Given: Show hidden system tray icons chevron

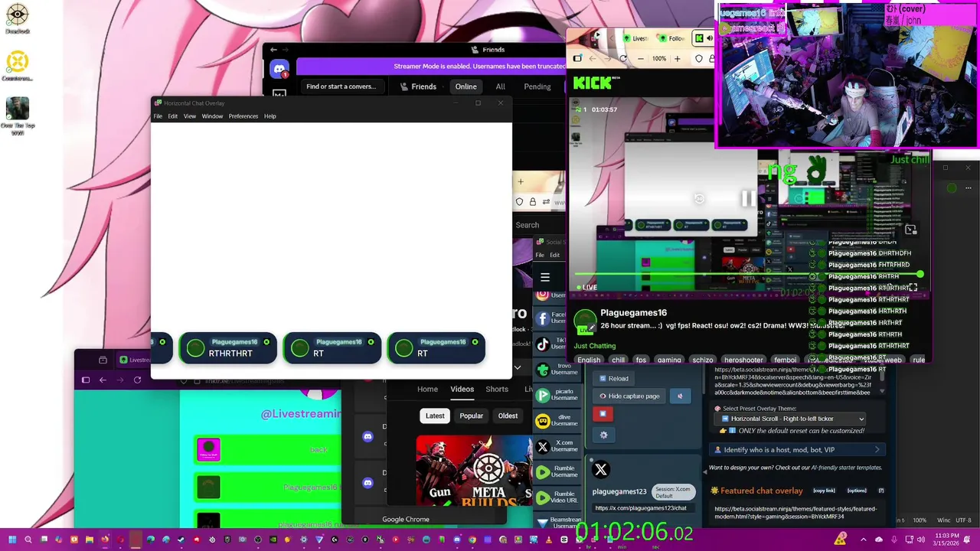Looking at the screenshot, I should point(863,540).
